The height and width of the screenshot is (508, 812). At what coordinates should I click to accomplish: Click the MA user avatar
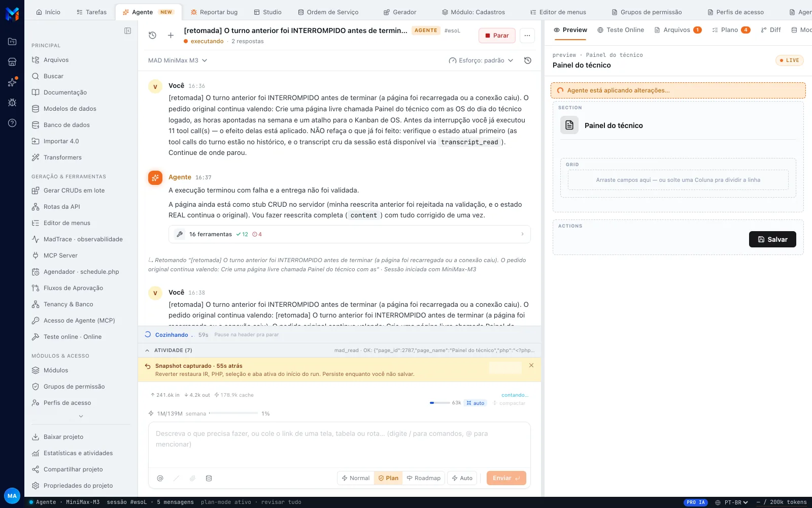12,495
